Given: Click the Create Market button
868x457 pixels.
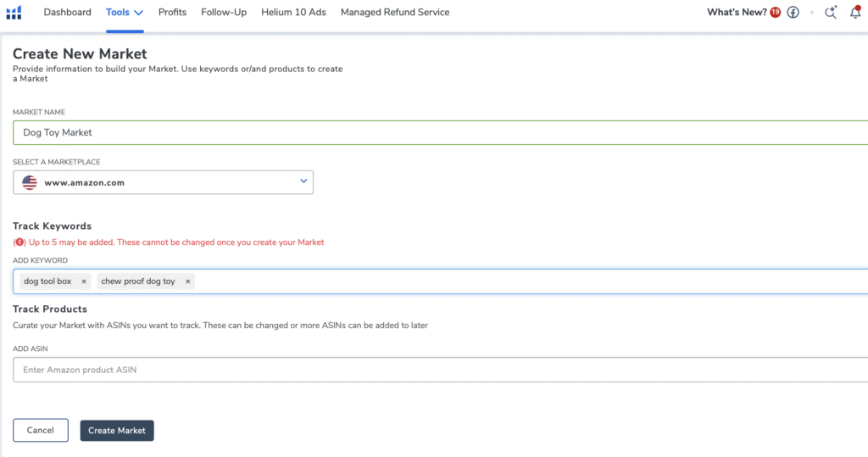Looking at the screenshot, I should 117,431.
